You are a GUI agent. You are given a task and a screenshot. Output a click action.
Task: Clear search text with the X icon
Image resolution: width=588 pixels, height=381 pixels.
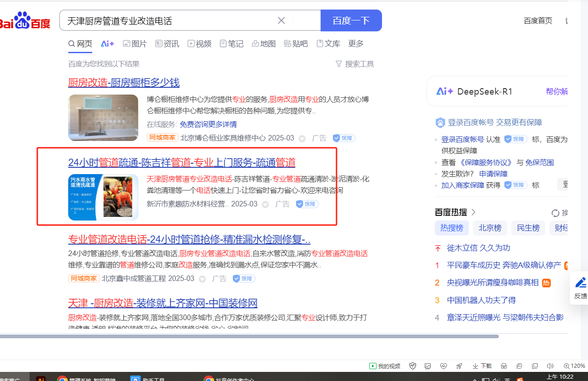click(x=281, y=20)
